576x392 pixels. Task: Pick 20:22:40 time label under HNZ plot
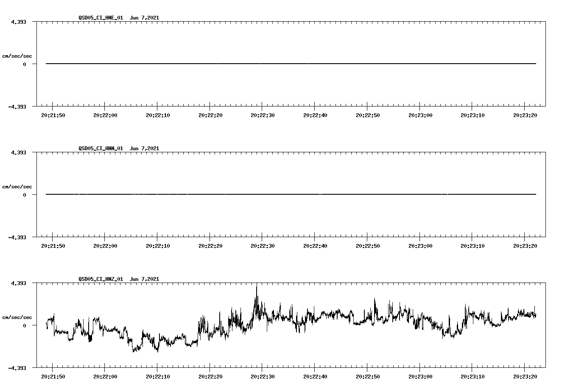click(315, 376)
